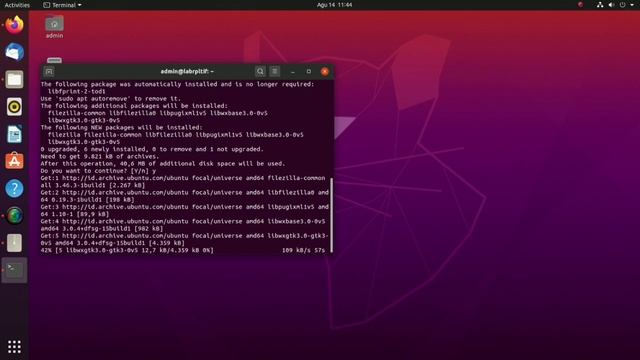The height and width of the screenshot is (360, 640).
Task: Click the power icon in top bar
Action: (x=622, y=5)
